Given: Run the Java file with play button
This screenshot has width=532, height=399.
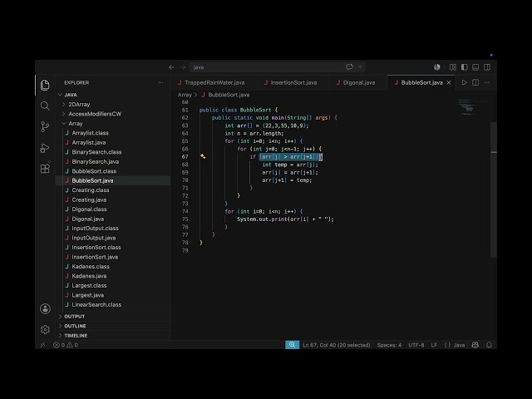Looking at the screenshot, I should [464, 82].
